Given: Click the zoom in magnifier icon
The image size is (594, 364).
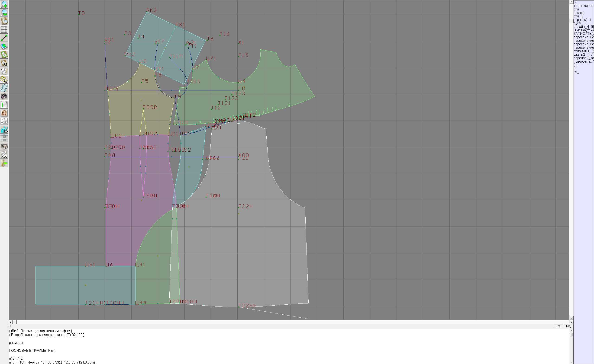Looking at the screenshot, I should pos(4,4).
